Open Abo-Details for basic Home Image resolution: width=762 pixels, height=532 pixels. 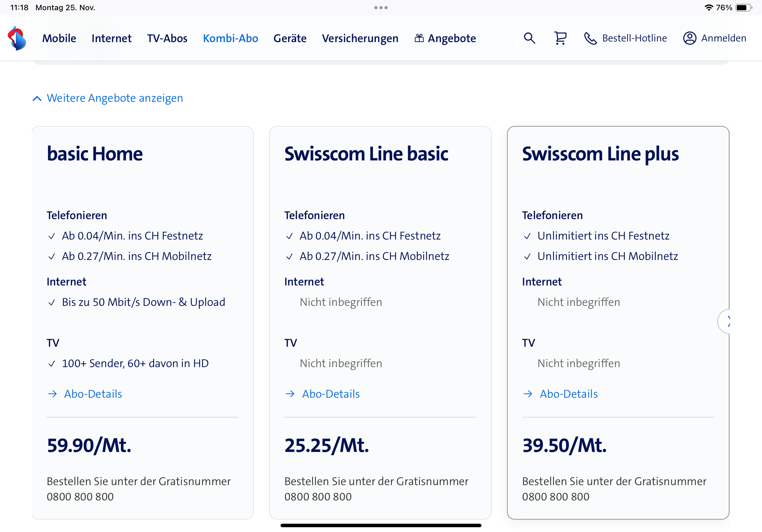(x=93, y=394)
